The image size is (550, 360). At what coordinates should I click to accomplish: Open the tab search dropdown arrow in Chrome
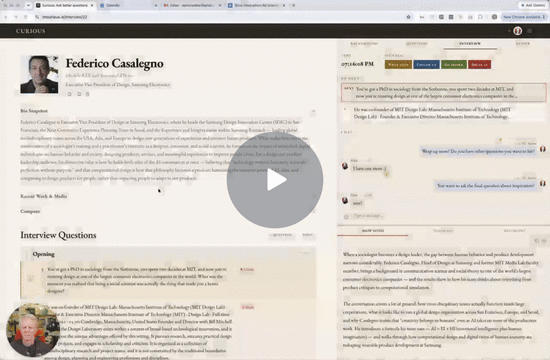[28, 5]
